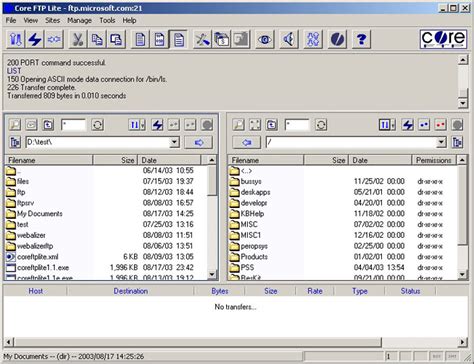Viewport: 474px width, 364px height.
Task: Open the Manage menu
Action: (79, 20)
